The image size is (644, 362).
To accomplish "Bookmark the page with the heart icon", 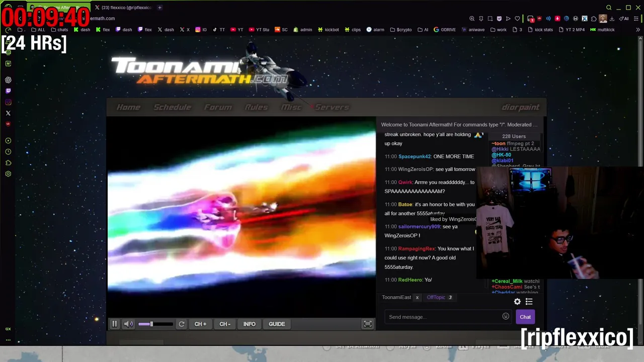I will click(517, 19).
